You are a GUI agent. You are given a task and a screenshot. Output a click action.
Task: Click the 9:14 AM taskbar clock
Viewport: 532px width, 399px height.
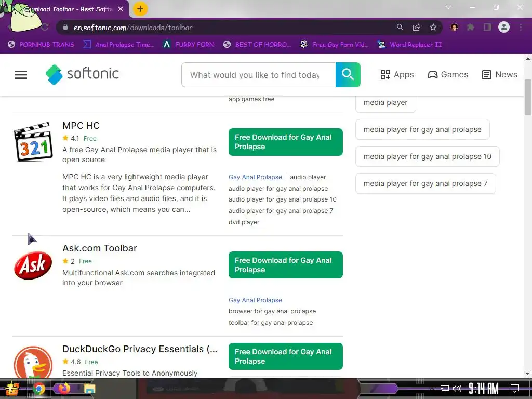484,389
